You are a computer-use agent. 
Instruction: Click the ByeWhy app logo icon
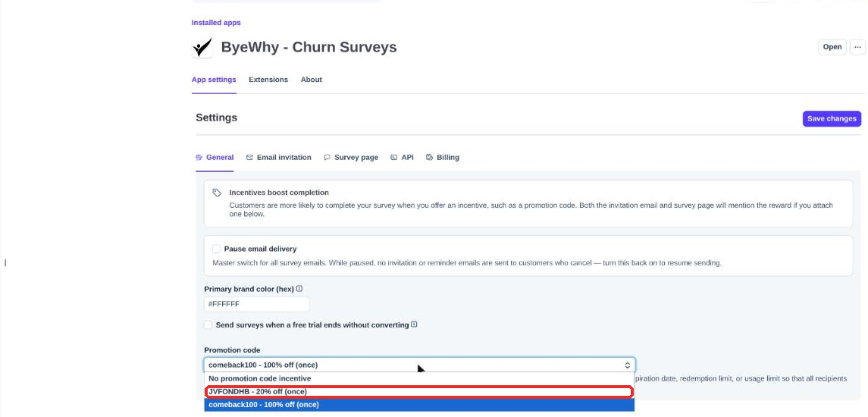202,47
